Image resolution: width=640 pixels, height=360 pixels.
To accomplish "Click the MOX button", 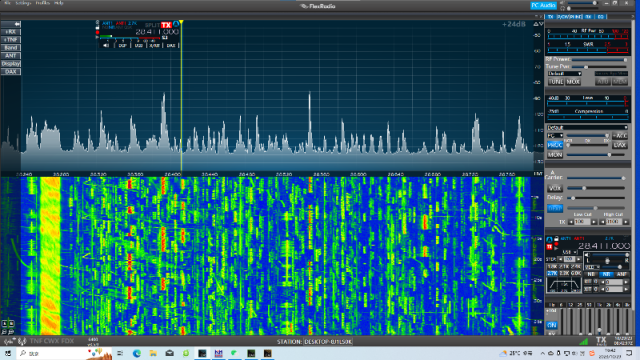I will click(x=573, y=82).
